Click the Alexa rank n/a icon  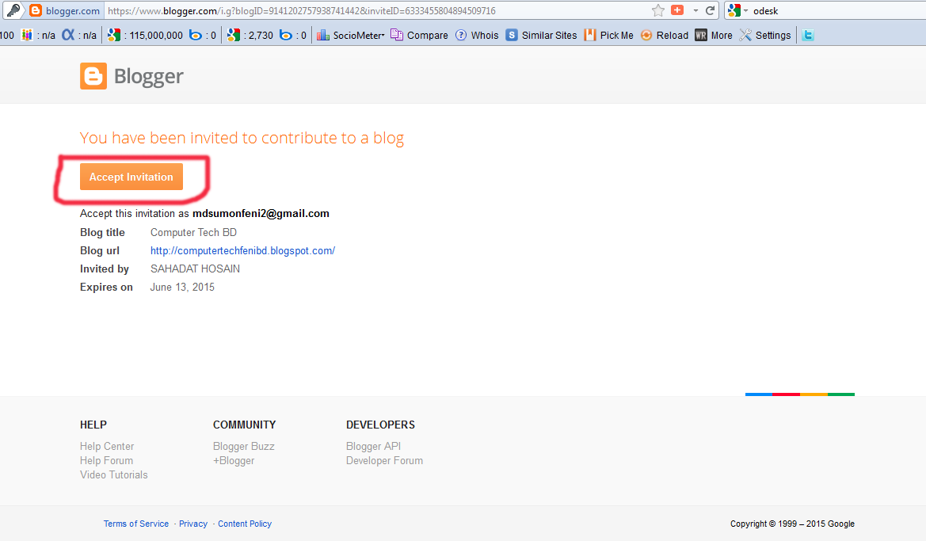click(68, 35)
